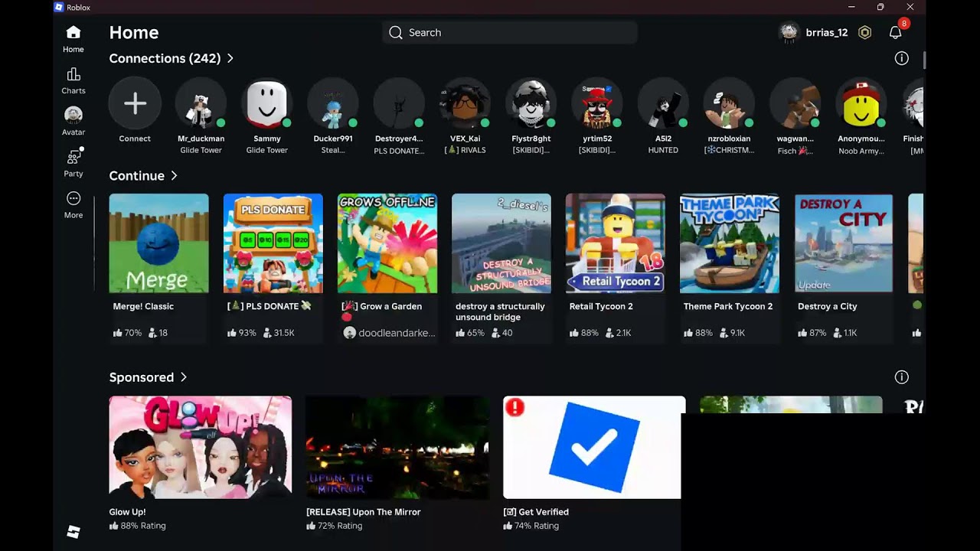Click the Theme Park Tycoon 2 title text
The image size is (980, 551).
click(x=728, y=306)
